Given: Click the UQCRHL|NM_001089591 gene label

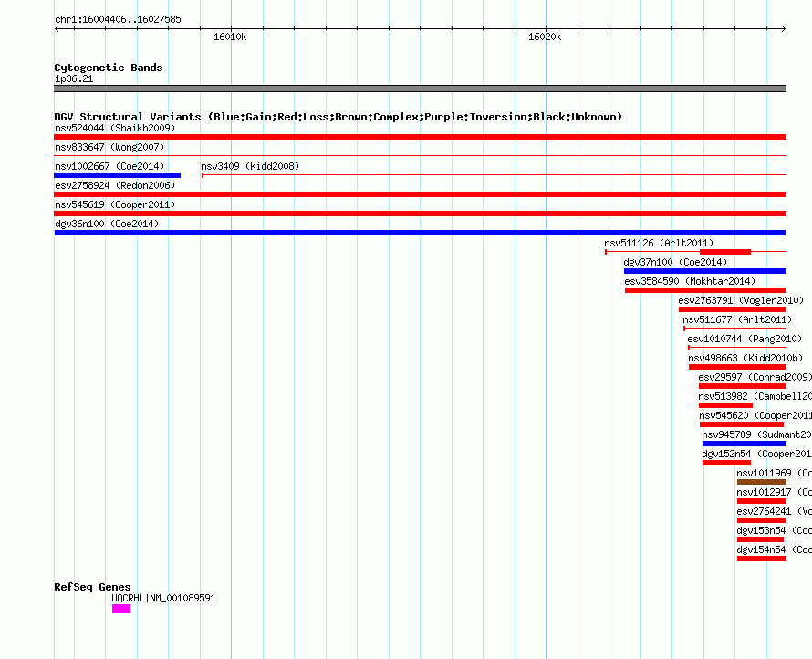Looking at the screenshot, I should (x=163, y=598).
